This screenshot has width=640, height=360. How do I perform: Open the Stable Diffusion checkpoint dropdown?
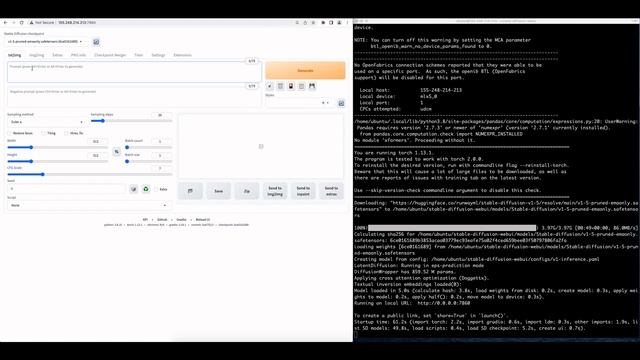46,42
